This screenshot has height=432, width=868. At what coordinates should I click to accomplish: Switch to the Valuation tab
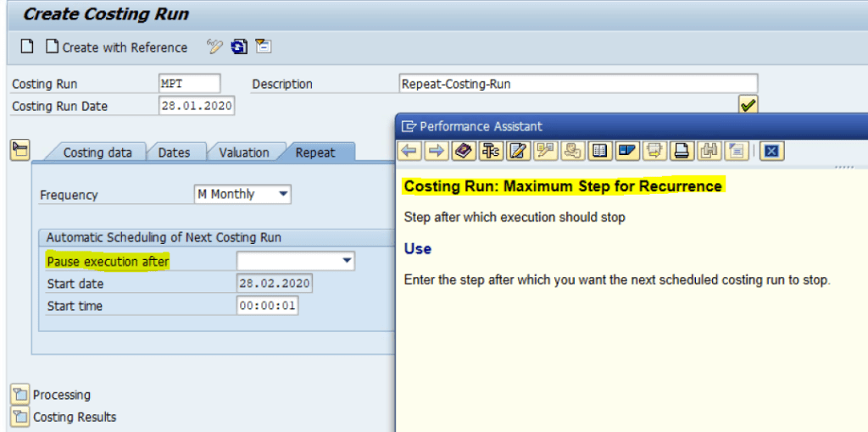pos(243,152)
